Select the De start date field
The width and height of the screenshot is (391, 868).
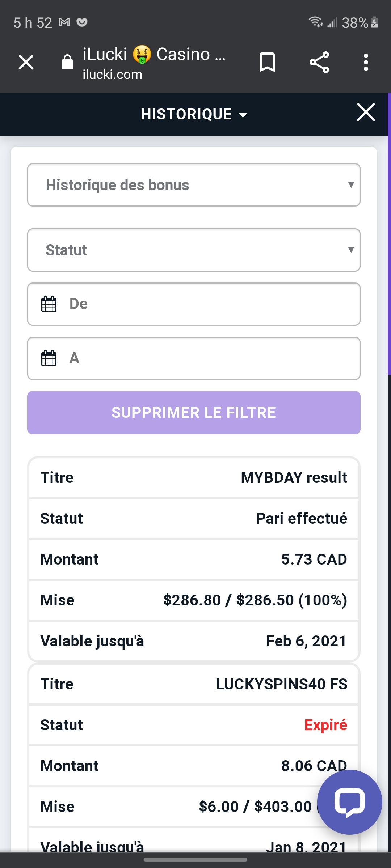point(210,304)
